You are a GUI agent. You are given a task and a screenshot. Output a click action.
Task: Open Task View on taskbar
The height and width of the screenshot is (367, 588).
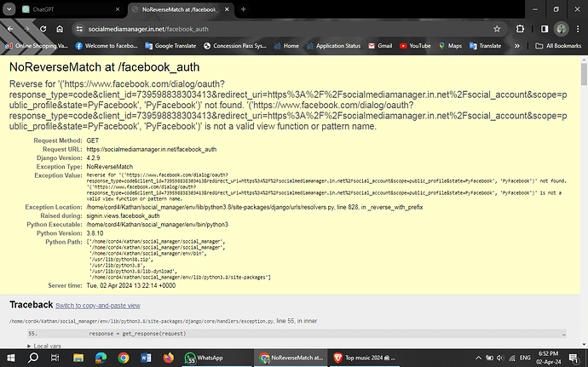point(55,358)
